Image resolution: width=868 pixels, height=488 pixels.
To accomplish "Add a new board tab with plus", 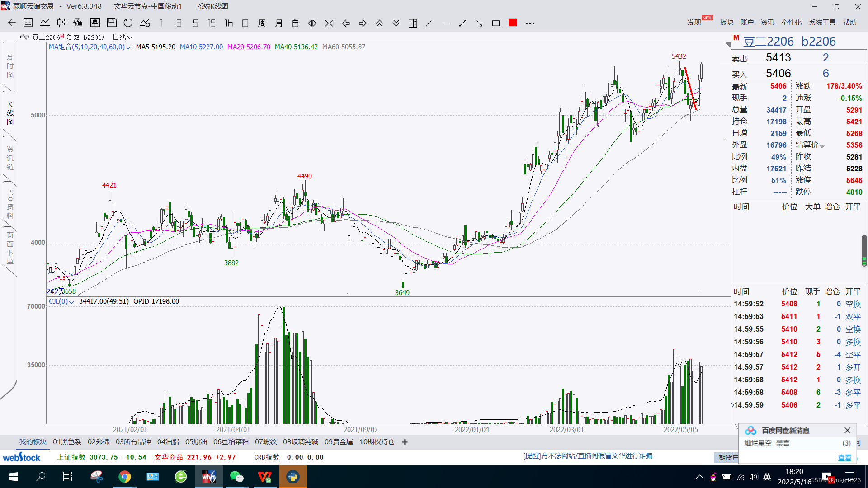I will pos(405,442).
